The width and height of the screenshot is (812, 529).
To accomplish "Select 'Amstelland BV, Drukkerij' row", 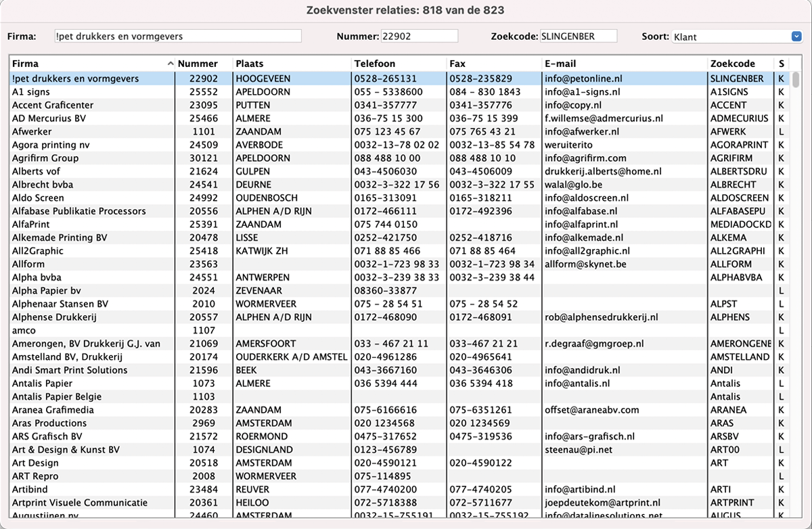I will click(401, 357).
